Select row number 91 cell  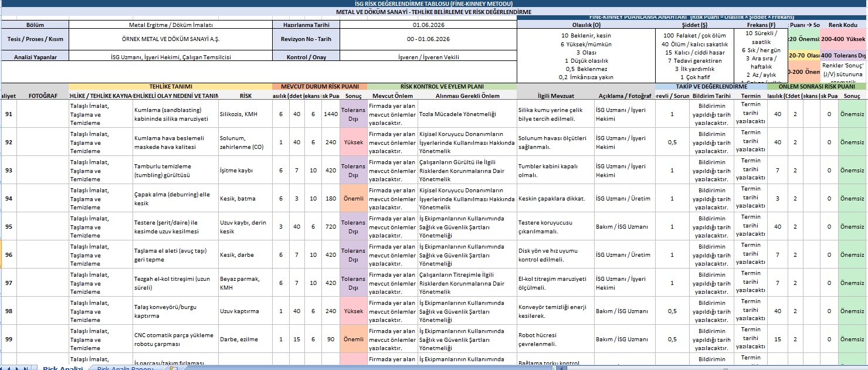tap(9, 114)
